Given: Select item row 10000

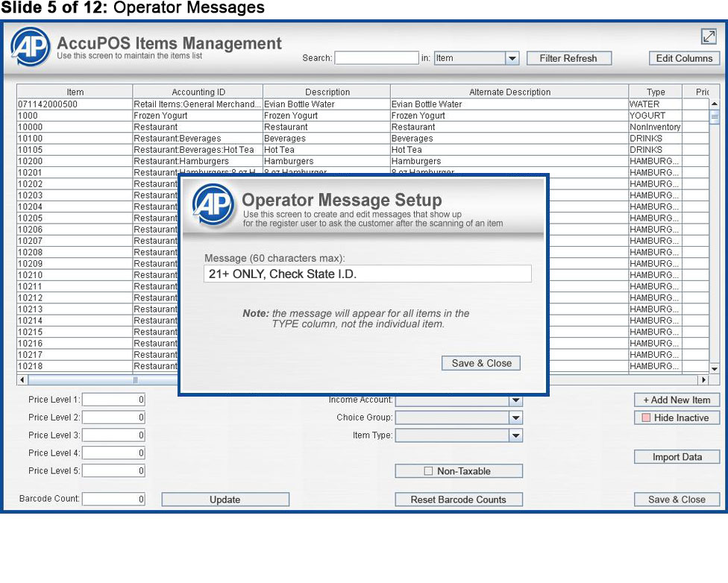Looking at the screenshot, I should 363,127.
